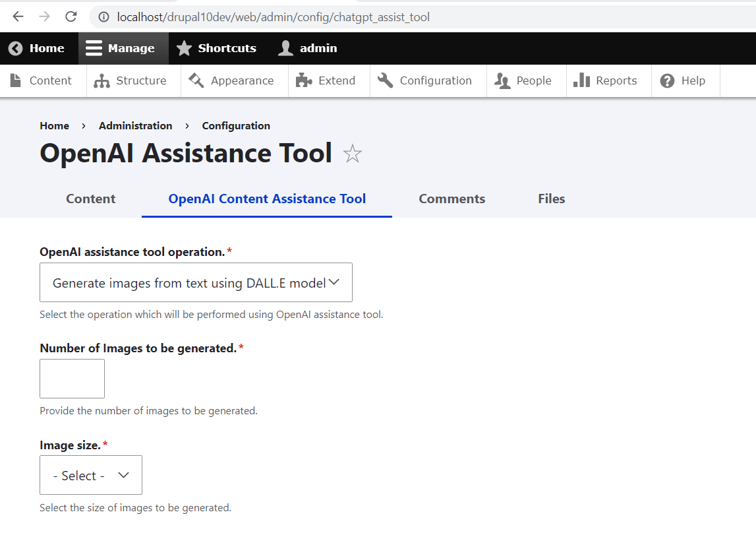Add page to shortcuts with star icon
The width and height of the screenshot is (756, 535).
353,154
